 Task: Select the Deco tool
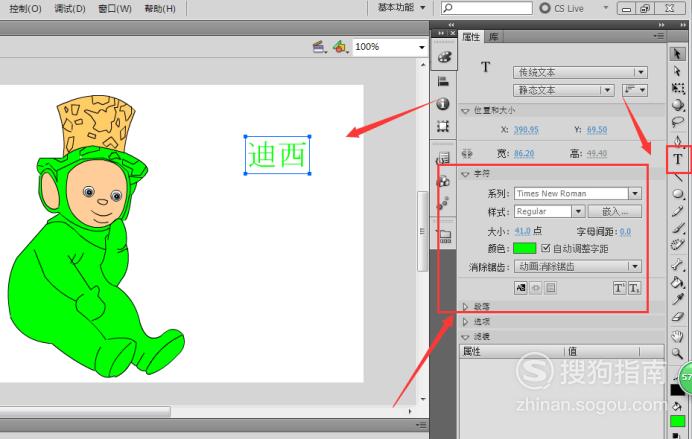coord(677,245)
